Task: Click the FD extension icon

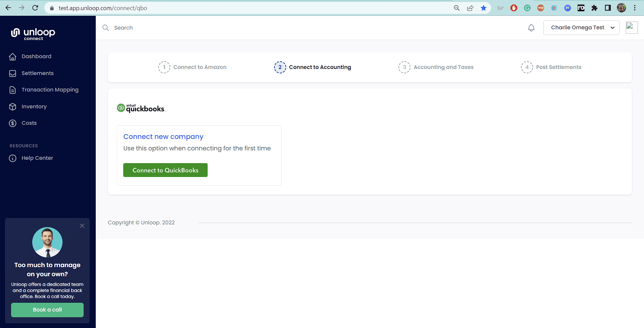Action: (581, 8)
